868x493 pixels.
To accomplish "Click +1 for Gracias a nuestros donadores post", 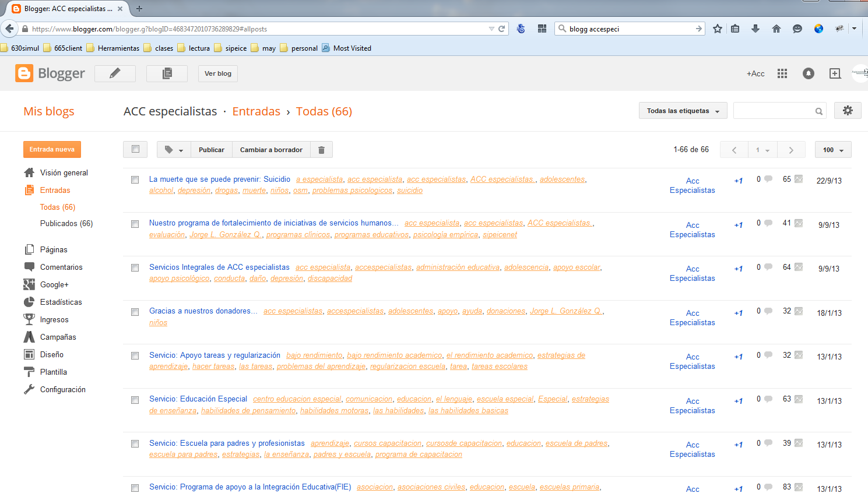I will pos(739,313).
